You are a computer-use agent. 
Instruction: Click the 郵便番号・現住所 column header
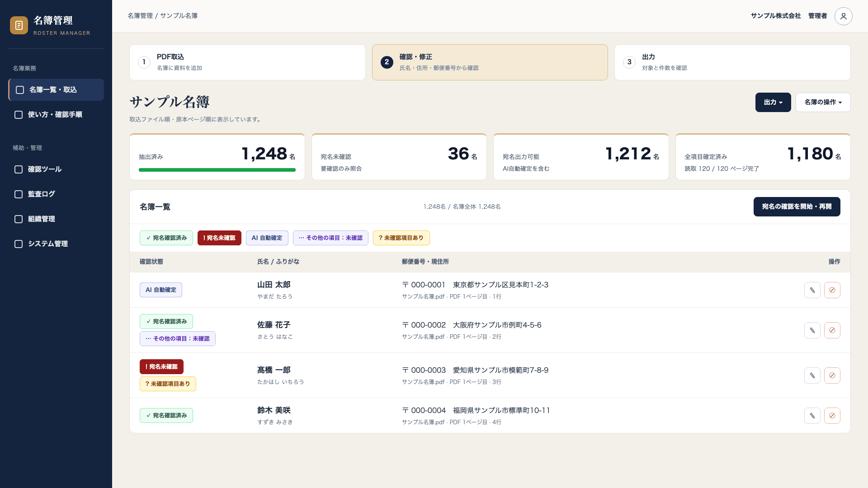425,262
